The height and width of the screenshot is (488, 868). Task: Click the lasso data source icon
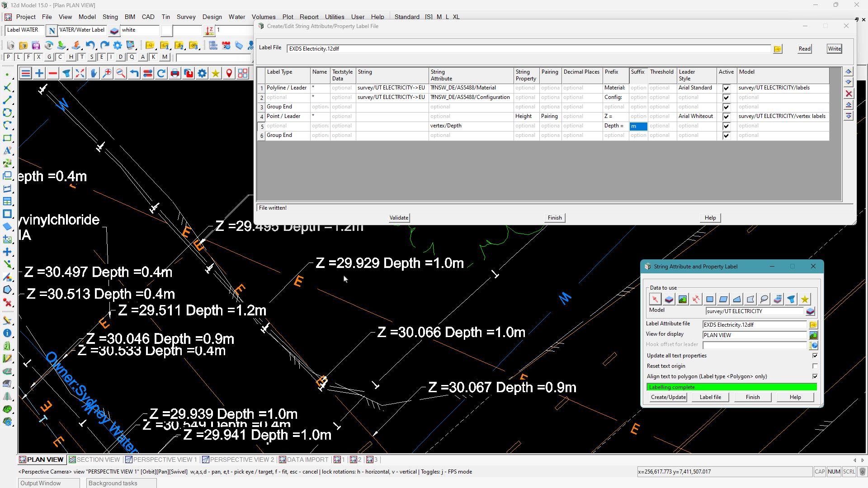[x=764, y=299]
